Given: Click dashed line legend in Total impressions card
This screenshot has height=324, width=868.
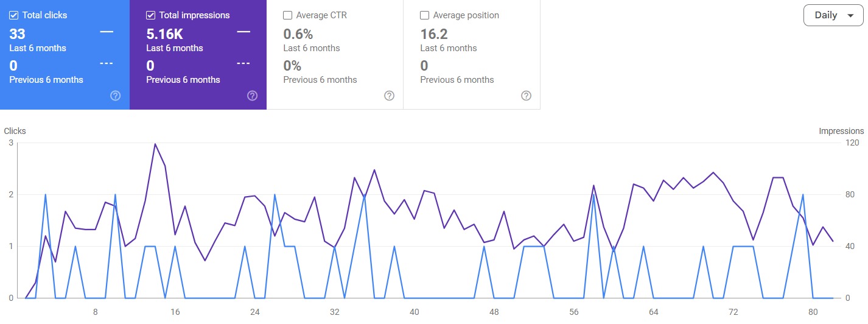Looking at the screenshot, I should point(243,64).
